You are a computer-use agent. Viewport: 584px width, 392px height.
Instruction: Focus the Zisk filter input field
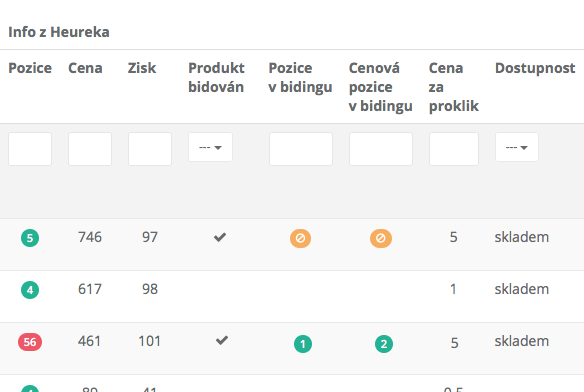pos(150,149)
